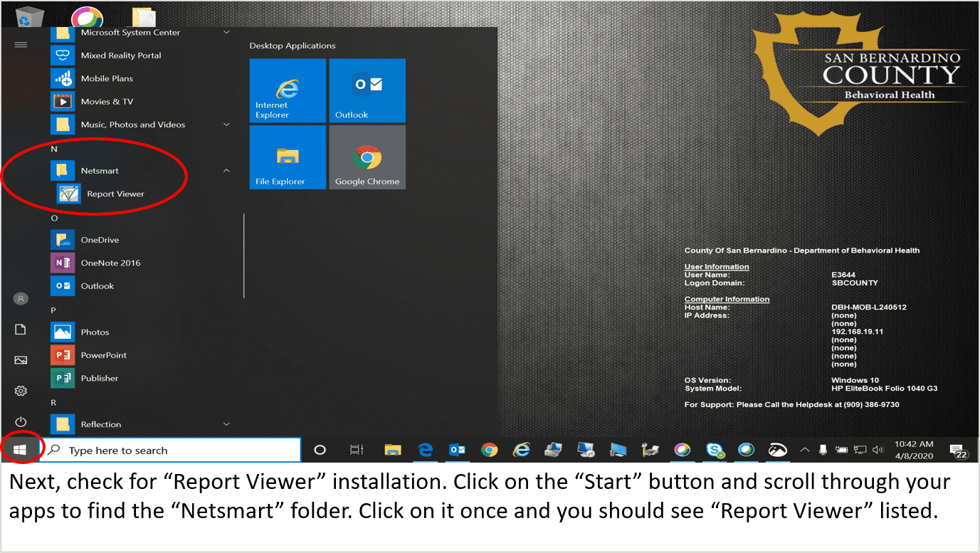Open Settings gear in Start menu sidebar

21,391
